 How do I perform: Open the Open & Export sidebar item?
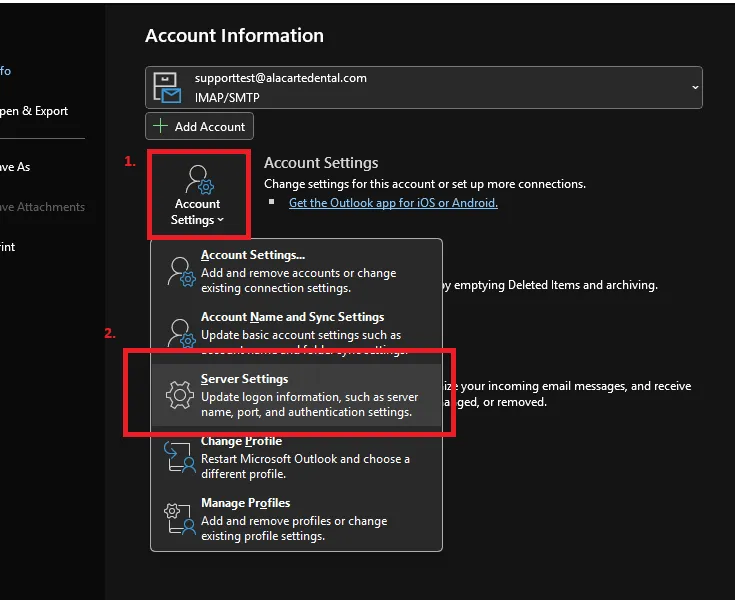(x=34, y=111)
